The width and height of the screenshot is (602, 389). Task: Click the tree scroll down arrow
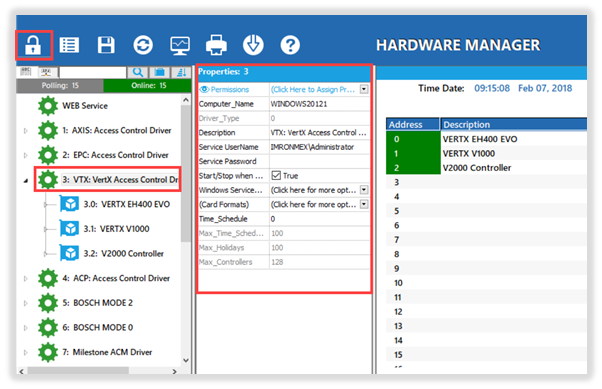[x=186, y=360]
